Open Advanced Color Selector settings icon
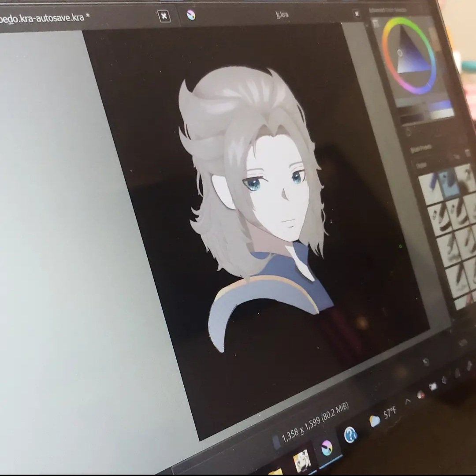The height and width of the screenshot is (476, 476). coord(376,23)
